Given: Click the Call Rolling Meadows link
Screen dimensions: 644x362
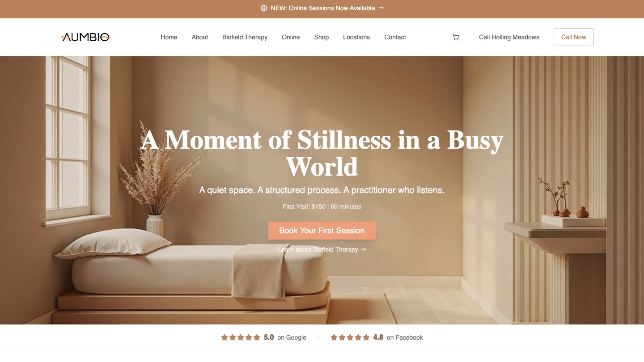Looking at the screenshot, I should coord(509,37).
